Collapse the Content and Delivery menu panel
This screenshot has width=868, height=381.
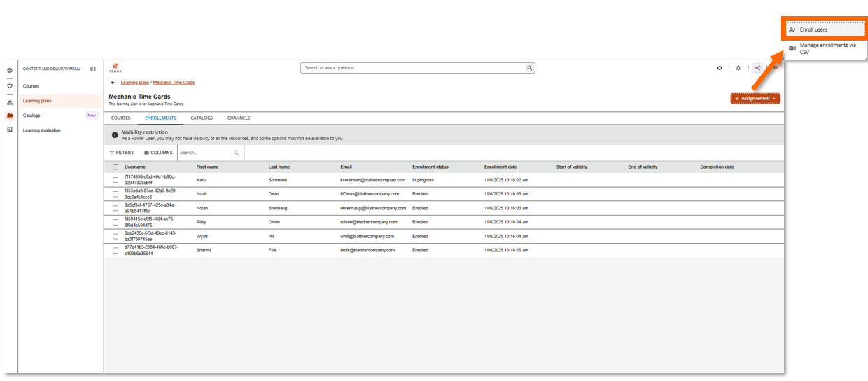click(x=93, y=69)
